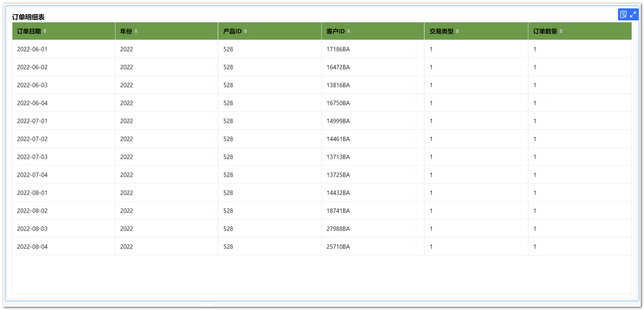Click 订单数量 value in the 2022-07-04 row

(x=535, y=175)
